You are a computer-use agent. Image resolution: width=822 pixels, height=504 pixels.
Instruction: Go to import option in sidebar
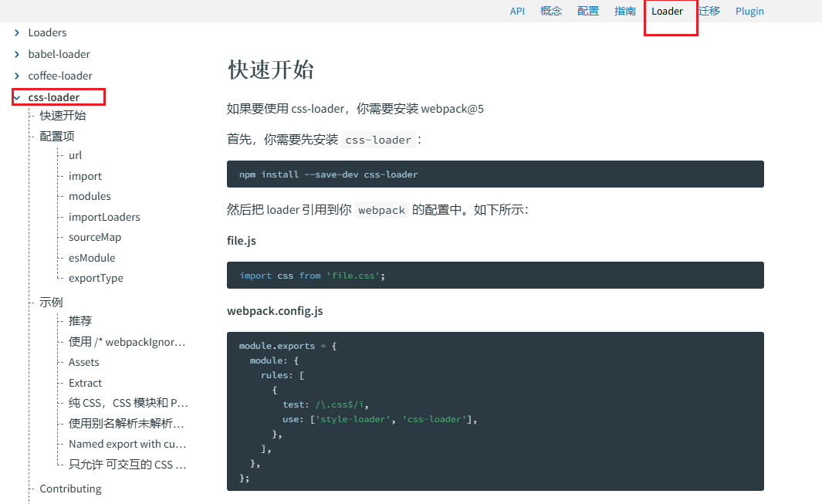click(x=85, y=176)
